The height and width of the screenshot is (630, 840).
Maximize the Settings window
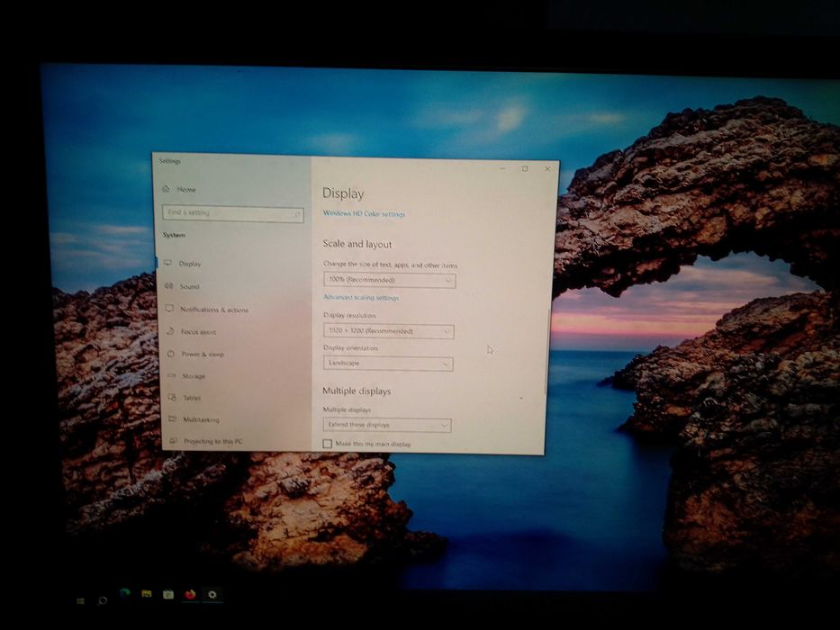click(525, 168)
